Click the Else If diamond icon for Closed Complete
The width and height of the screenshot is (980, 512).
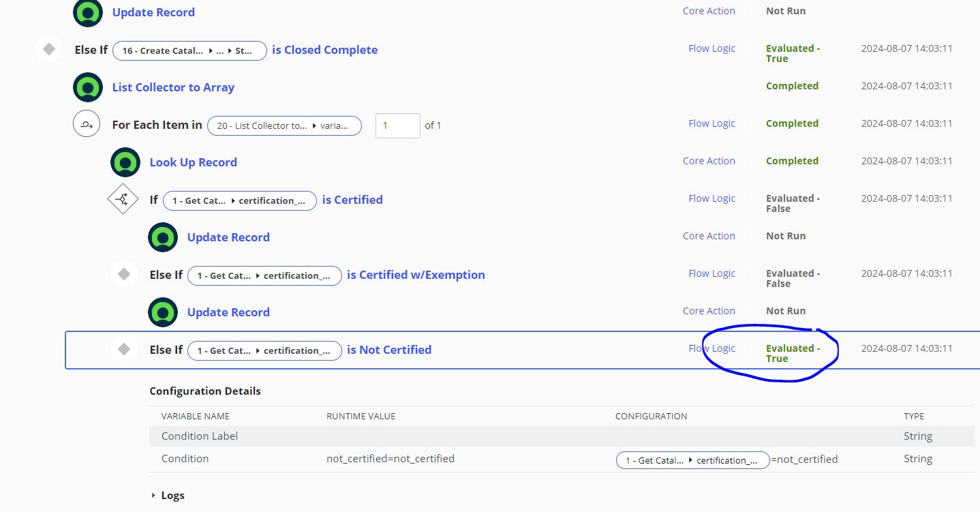[49, 49]
